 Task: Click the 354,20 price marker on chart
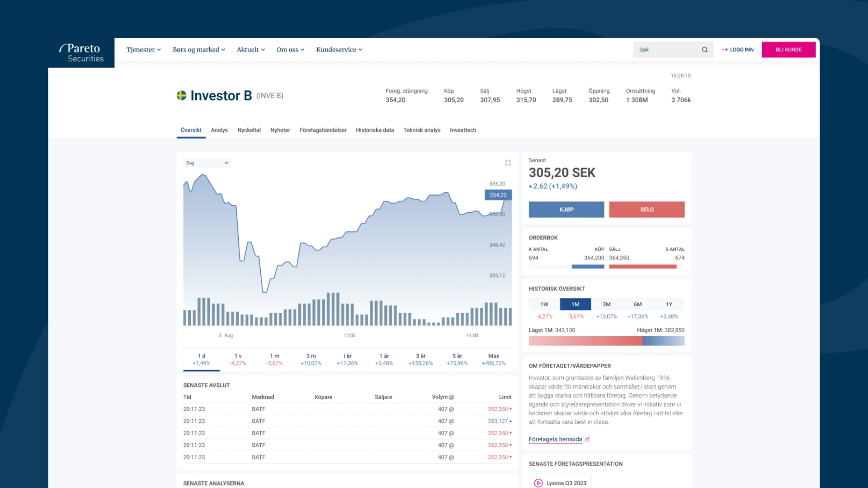pyautogui.click(x=498, y=195)
